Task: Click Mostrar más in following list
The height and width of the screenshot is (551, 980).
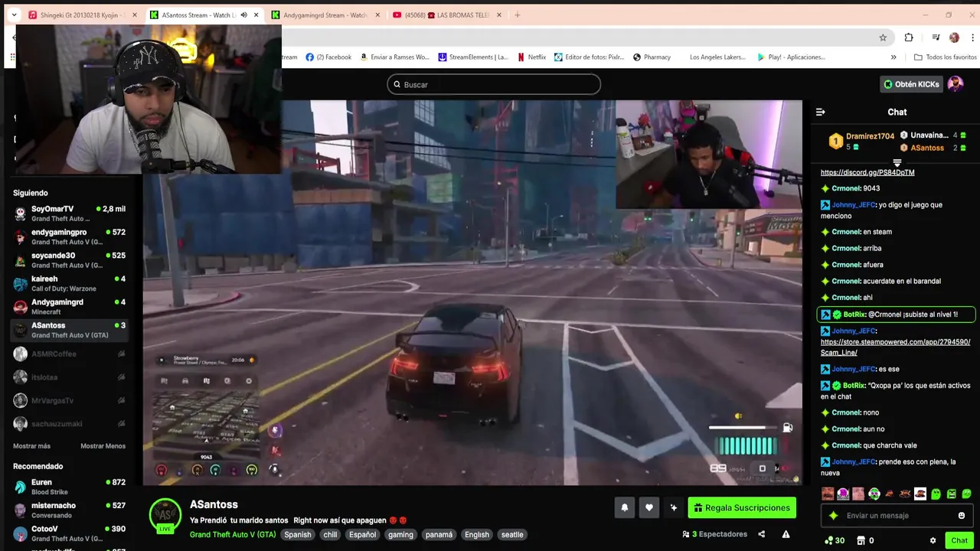Action: pyautogui.click(x=31, y=446)
